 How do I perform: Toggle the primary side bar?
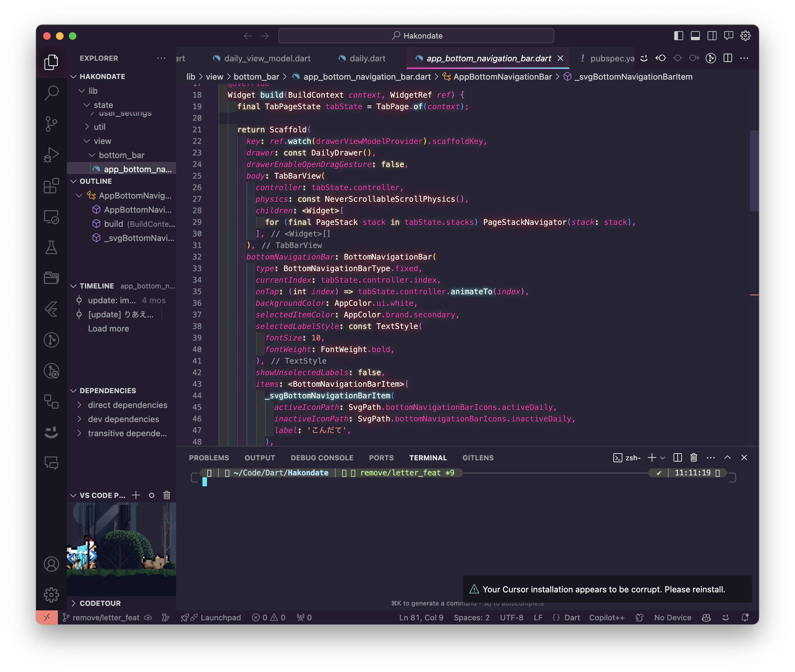[678, 36]
